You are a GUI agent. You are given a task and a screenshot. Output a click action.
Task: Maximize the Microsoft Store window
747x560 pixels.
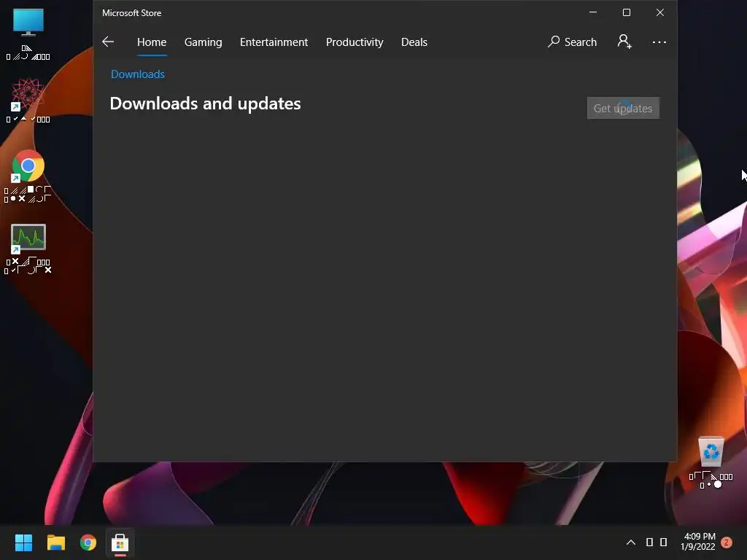pos(627,12)
